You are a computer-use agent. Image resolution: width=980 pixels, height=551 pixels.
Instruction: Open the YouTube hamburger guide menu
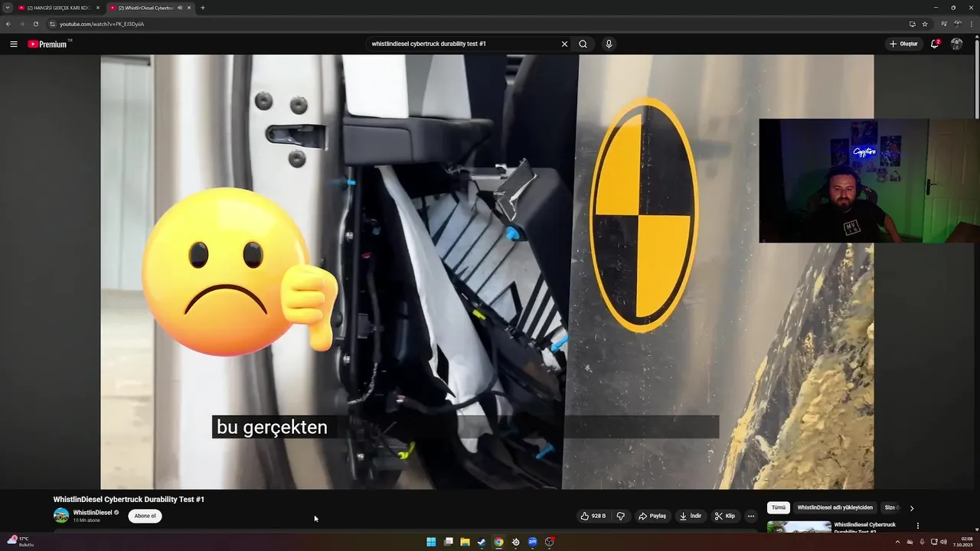click(14, 44)
